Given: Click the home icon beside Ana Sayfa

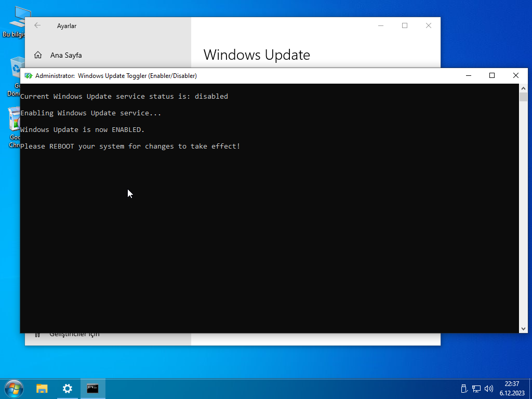Looking at the screenshot, I should (x=38, y=55).
